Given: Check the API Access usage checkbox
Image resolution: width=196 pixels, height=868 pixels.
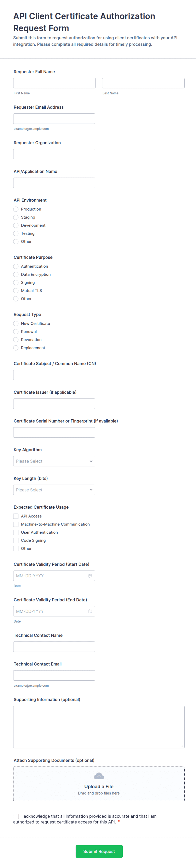Looking at the screenshot, I should 16,516.
